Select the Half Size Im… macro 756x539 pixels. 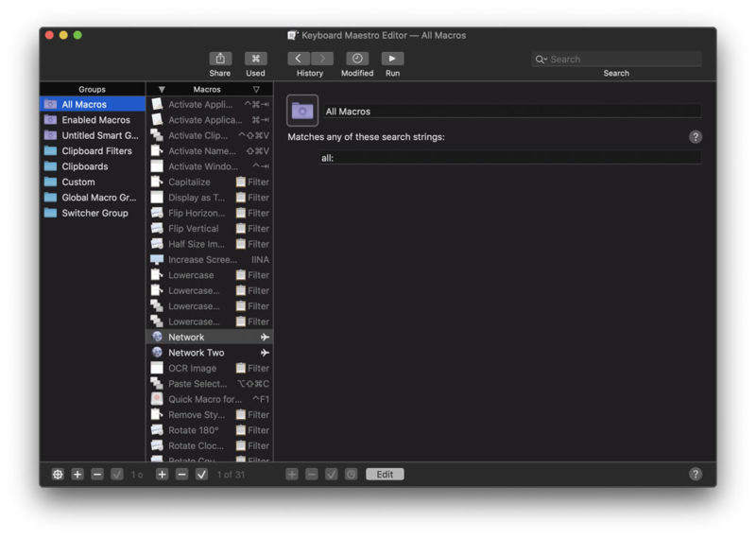click(210, 244)
